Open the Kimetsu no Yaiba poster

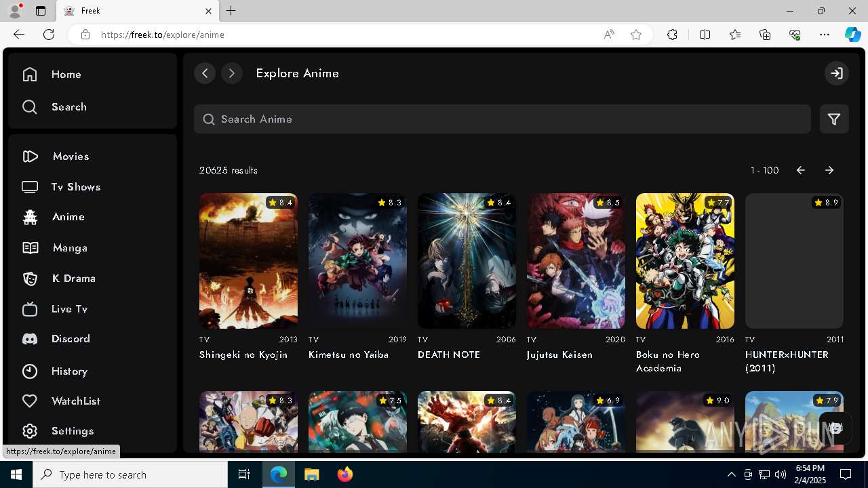coord(357,261)
